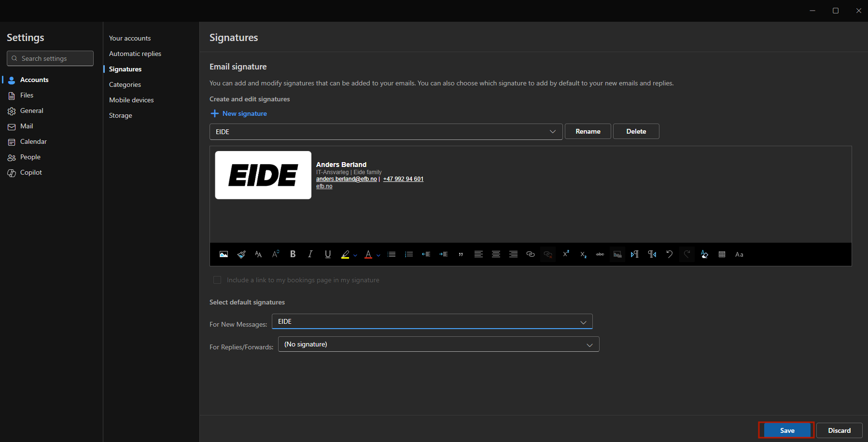This screenshot has height=442, width=868.
Task: Create a New signature
Action: coord(239,113)
